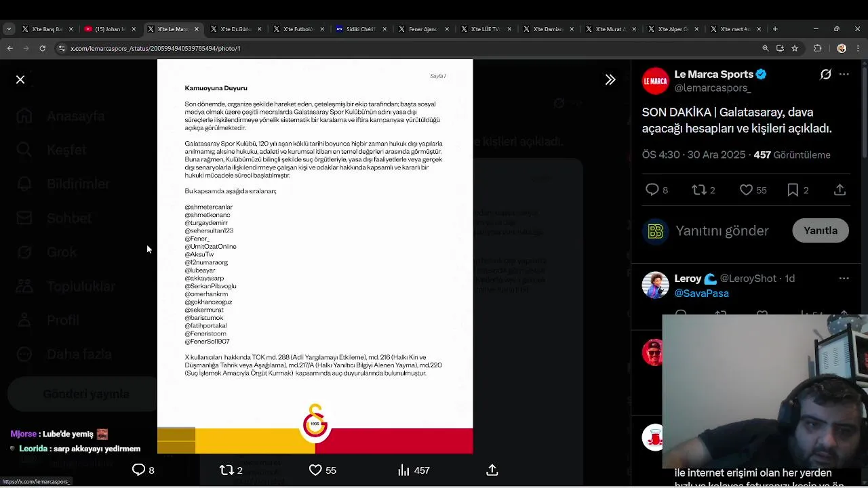This screenshot has width=868, height=488.
Task: Open a new browser tab
Action: pos(775,29)
